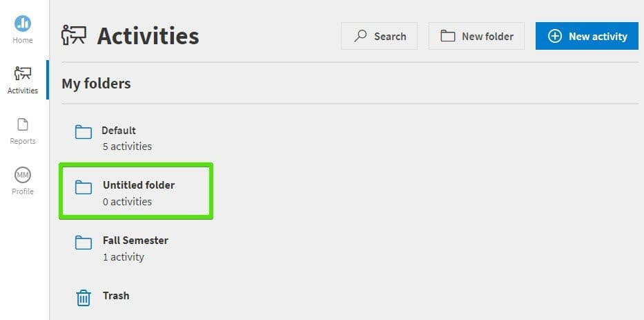The image size is (644, 320).
Task: Open the Fall Semester folder name
Action: click(x=135, y=241)
